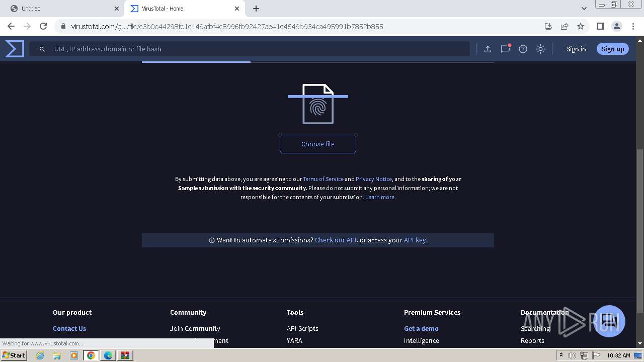
Task: Open the Privacy Notice link
Action: point(374,179)
